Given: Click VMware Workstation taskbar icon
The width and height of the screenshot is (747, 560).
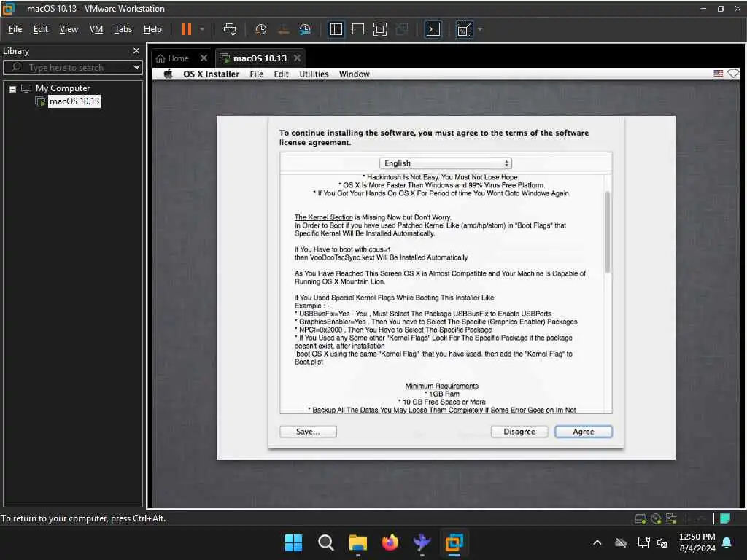Looking at the screenshot, I should (x=454, y=542).
